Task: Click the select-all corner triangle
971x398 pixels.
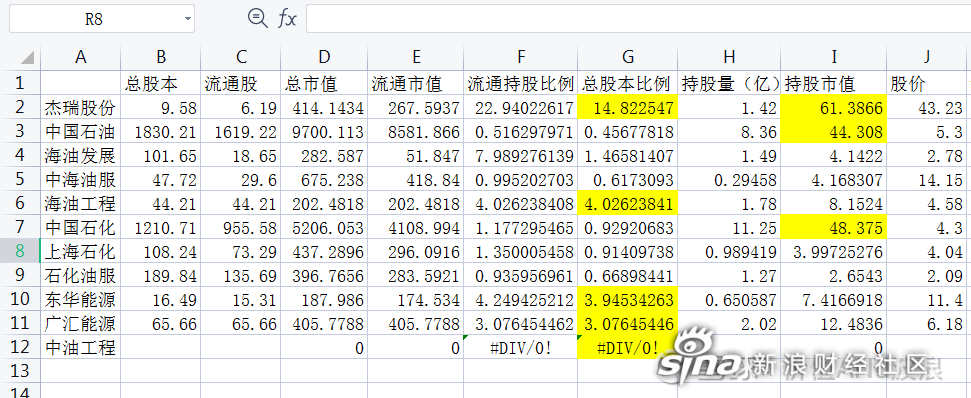Action: (27, 58)
